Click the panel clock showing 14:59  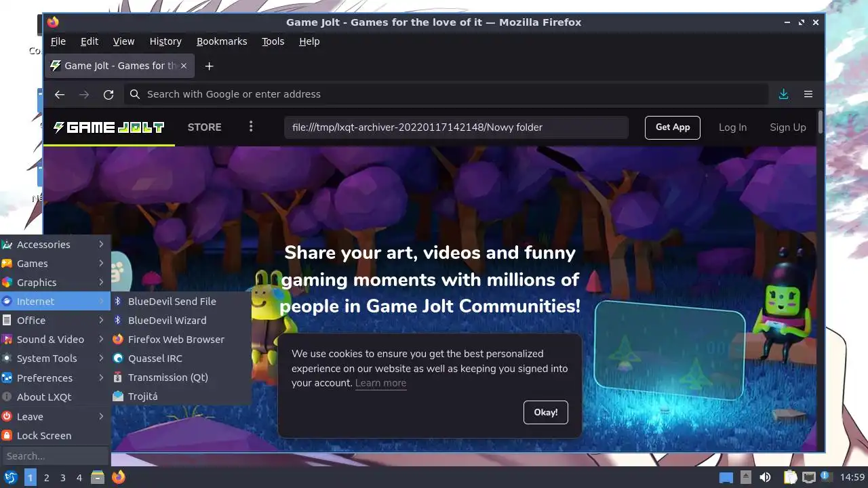[x=852, y=477]
